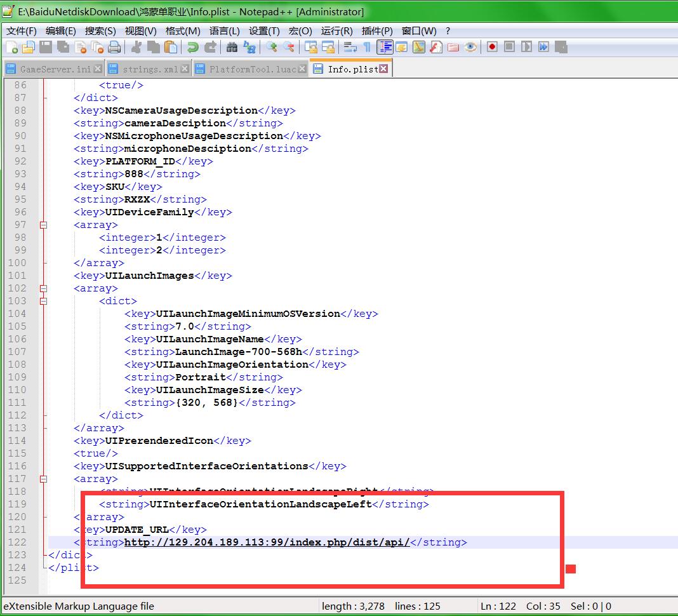678x616 pixels.
Task: Switch to the strings.xml tab
Action: 150,69
